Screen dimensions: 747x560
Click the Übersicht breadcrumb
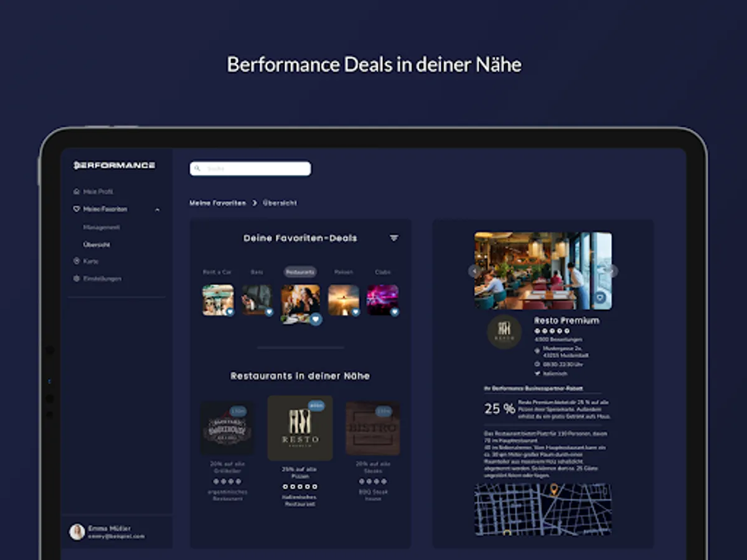click(x=280, y=203)
